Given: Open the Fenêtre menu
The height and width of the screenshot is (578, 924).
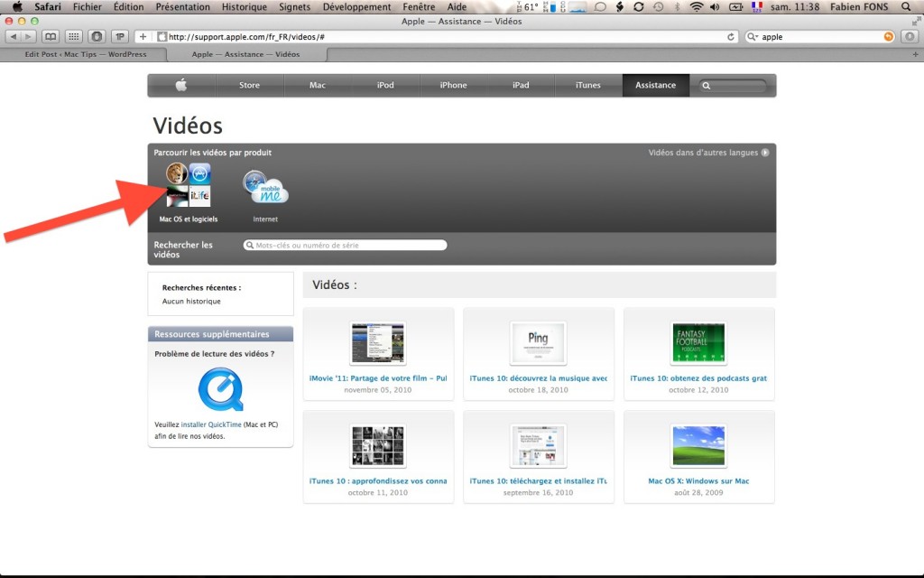Looking at the screenshot, I should coord(419,7).
